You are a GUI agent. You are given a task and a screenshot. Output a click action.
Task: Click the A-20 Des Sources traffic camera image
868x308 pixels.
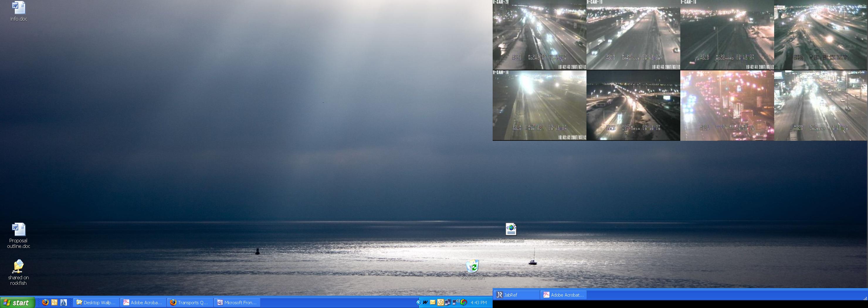pos(540,35)
